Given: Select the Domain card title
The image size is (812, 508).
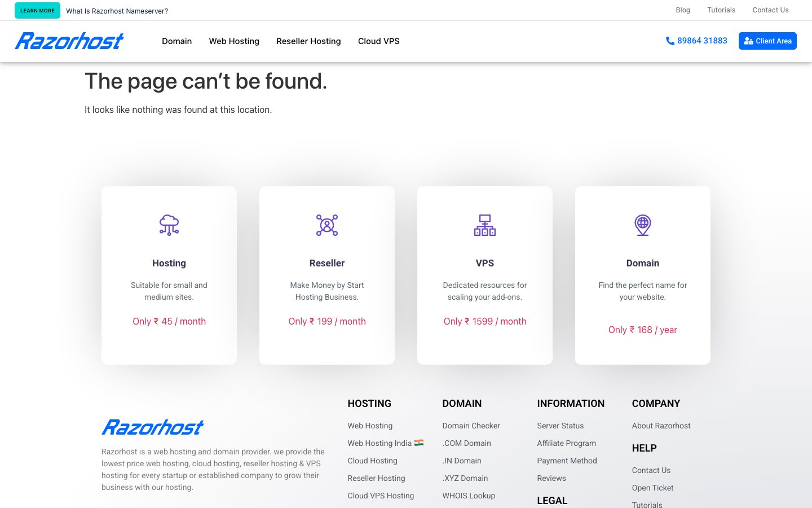Looking at the screenshot, I should point(643,263).
